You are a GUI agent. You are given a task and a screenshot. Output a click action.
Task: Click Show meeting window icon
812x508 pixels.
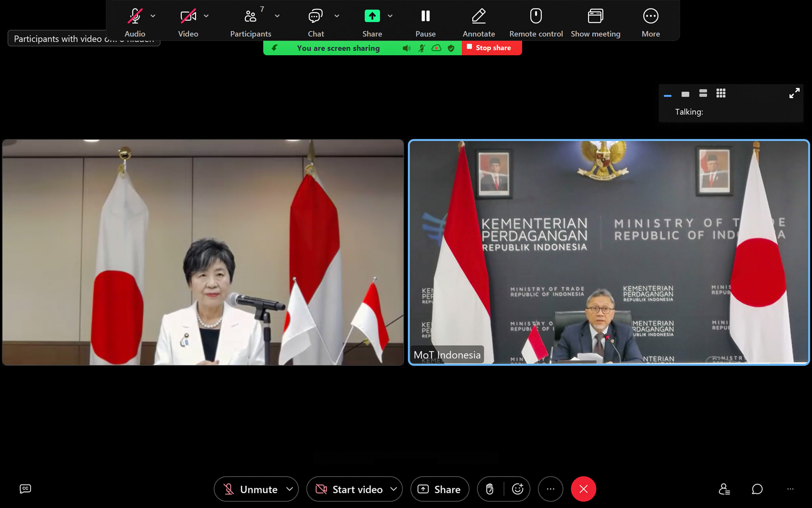[x=595, y=16]
